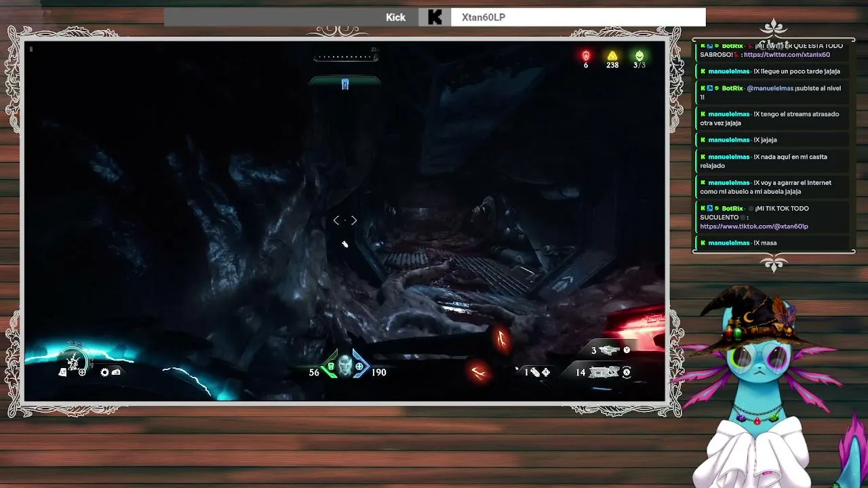Click the chat text 'nada aquí en mi casita relajado'
Screen dimensions: 868x488
[764, 161]
